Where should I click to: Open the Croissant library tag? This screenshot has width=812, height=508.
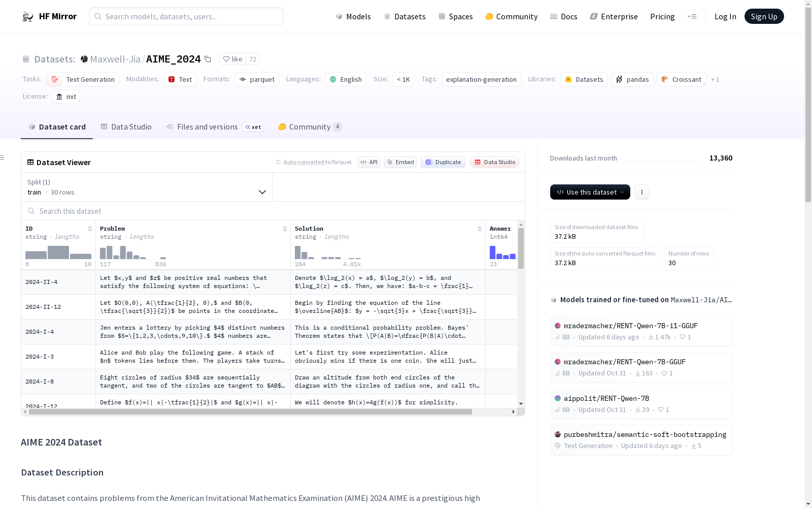pyautogui.click(x=682, y=79)
